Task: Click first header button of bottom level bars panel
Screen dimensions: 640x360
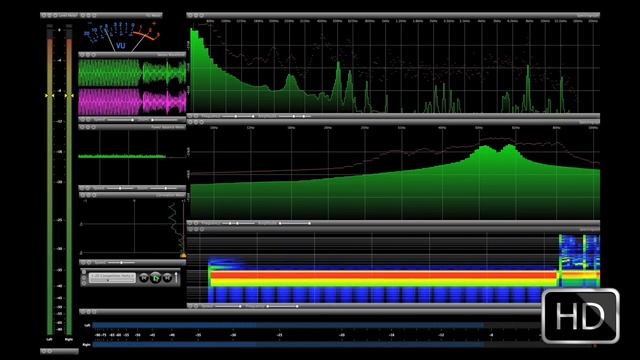Action: (x=82, y=311)
